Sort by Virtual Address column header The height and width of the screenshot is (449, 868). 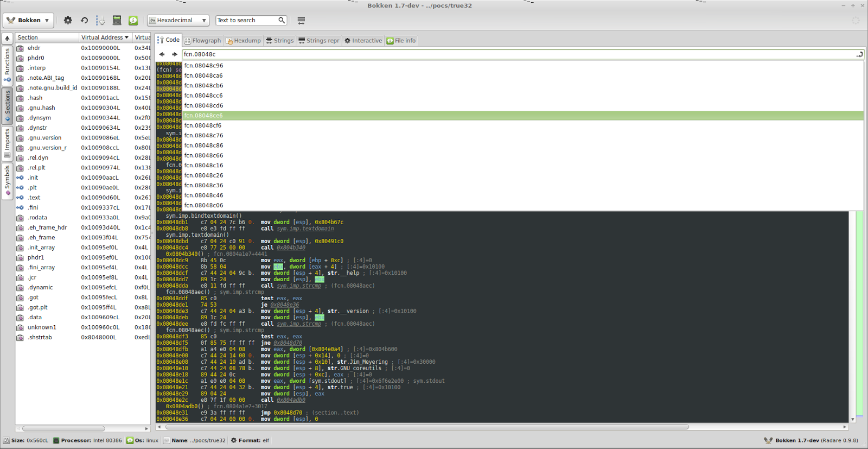point(105,37)
